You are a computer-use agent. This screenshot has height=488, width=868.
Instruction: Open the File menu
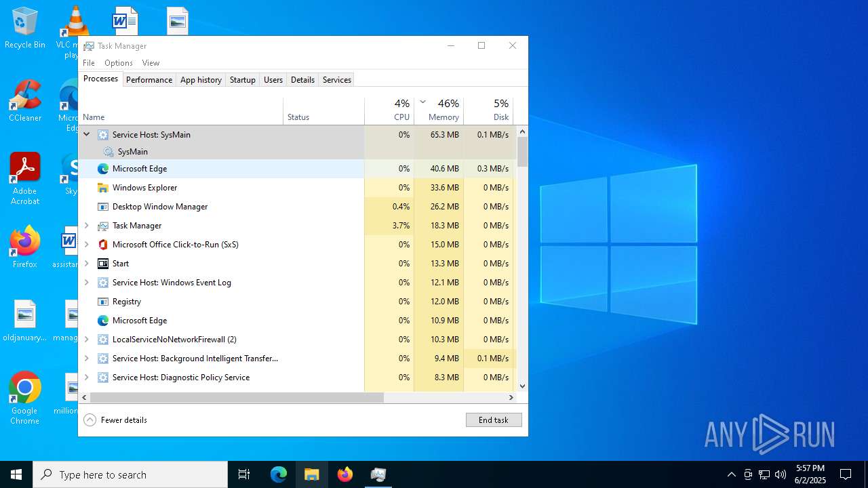89,63
